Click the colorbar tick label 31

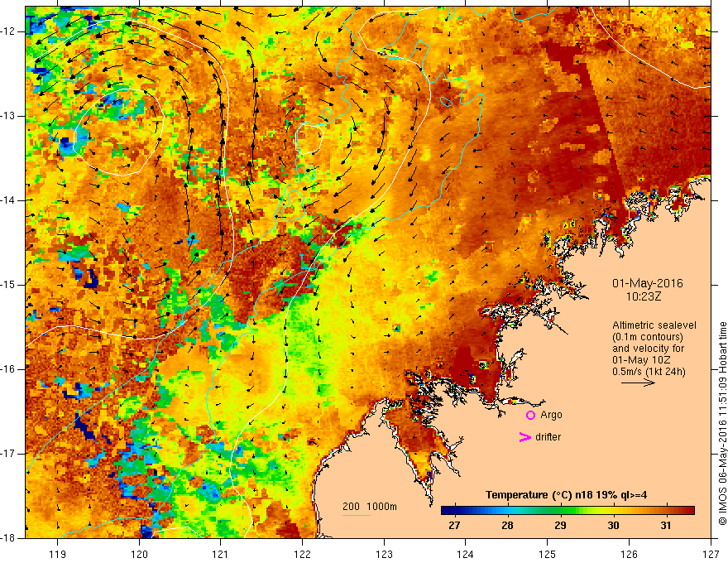666,526
